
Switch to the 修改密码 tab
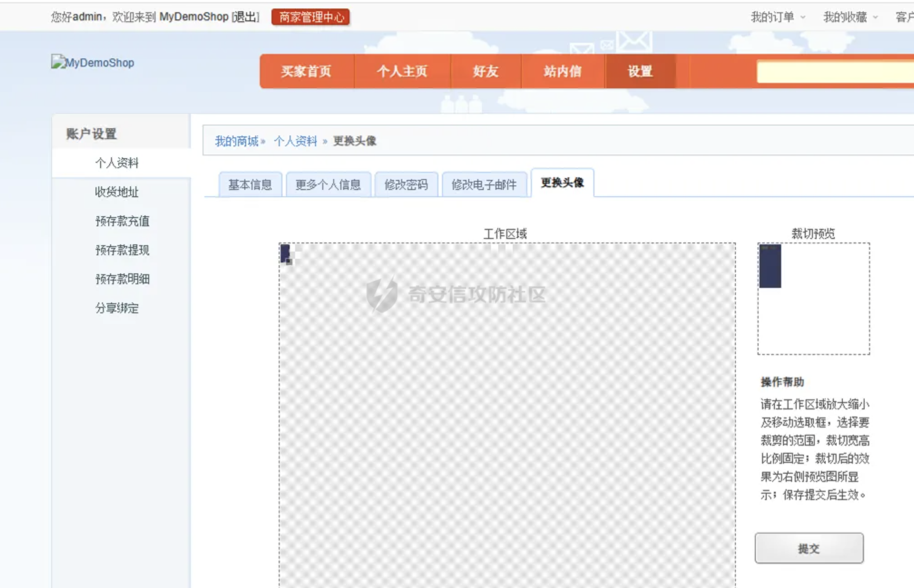click(x=406, y=184)
